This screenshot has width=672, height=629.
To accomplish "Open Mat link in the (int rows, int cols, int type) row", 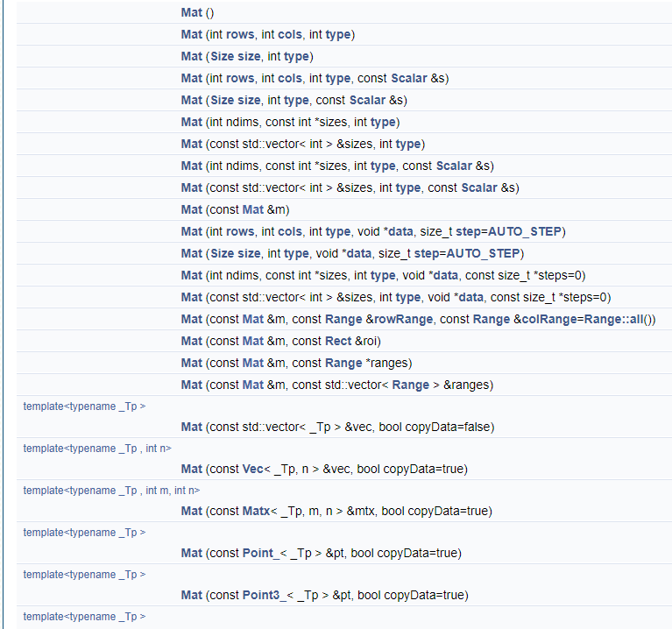I will point(191,34).
